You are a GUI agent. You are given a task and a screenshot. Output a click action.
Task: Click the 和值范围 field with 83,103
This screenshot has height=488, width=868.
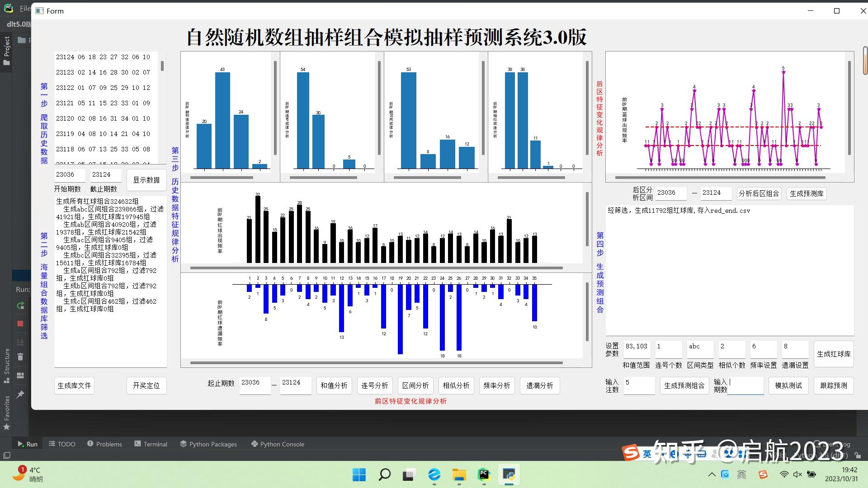click(637, 349)
